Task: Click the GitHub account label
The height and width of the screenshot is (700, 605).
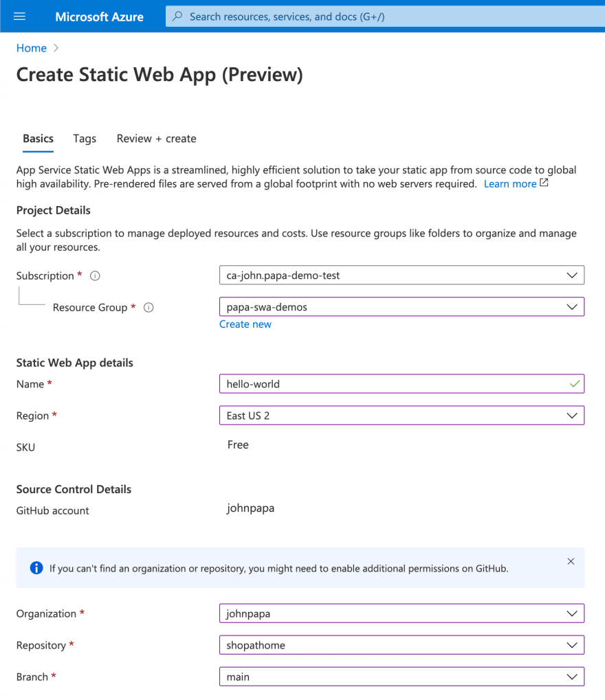Action: pyautogui.click(x=52, y=510)
